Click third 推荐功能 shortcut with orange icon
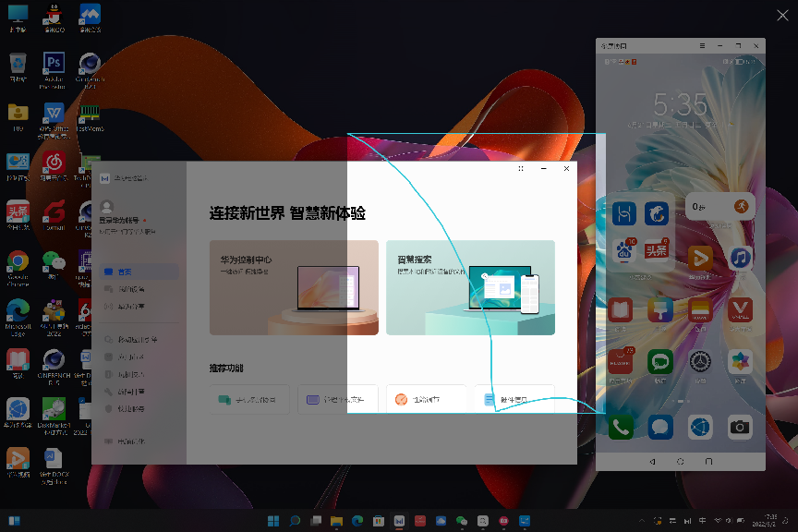The width and height of the screenshot is (798, 532). click(427, 400)
